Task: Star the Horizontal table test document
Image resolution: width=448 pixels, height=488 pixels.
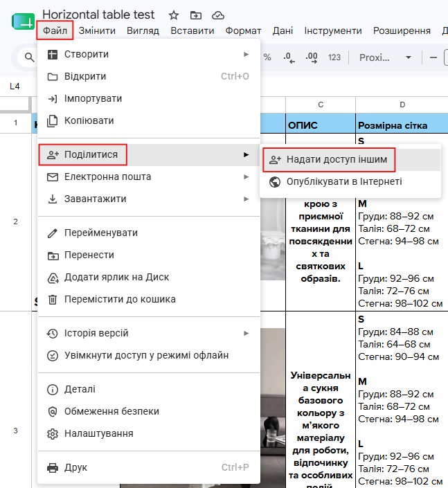Action: 173,15
